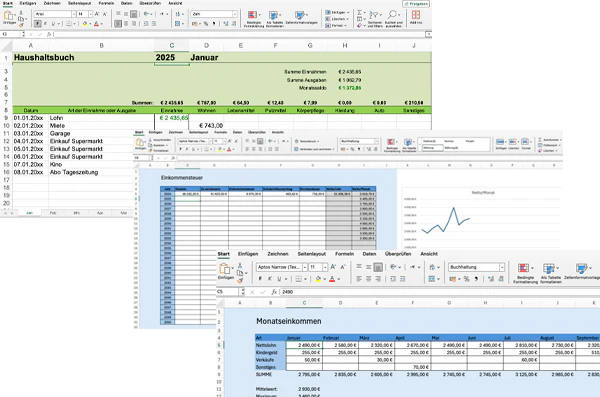
Task: Click Kopieren in Einkommensteuer window ribbon
Action: [x=158, y=145]
